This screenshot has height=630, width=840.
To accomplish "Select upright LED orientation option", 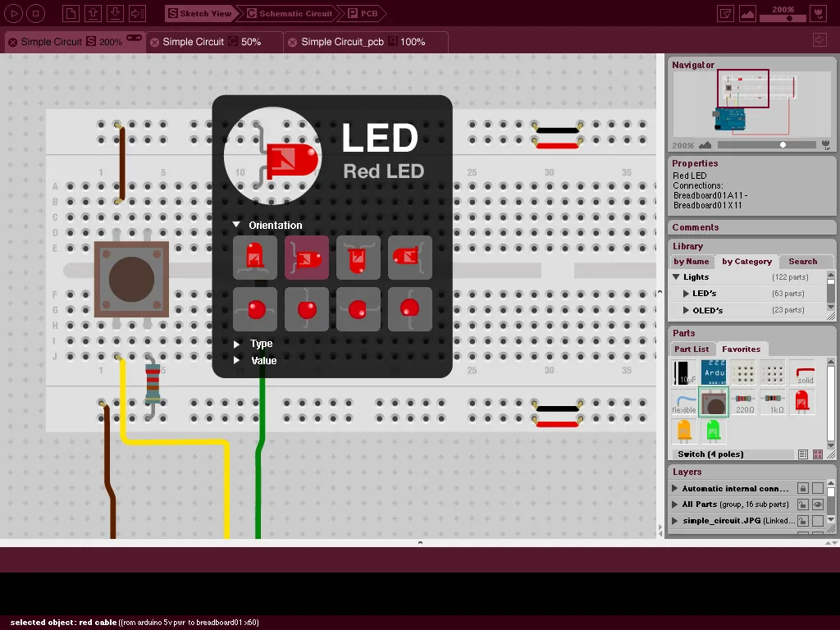I will click(255, 258).
